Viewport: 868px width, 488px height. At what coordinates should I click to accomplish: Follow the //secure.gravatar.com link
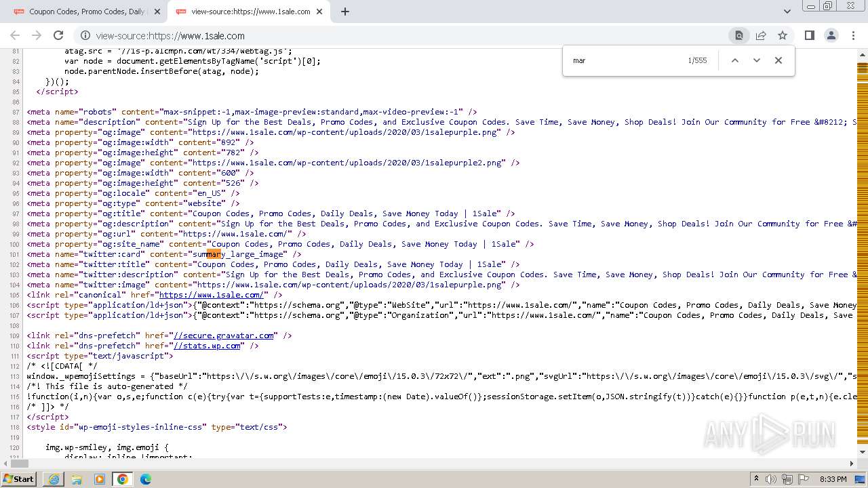(x=223, y=335)
